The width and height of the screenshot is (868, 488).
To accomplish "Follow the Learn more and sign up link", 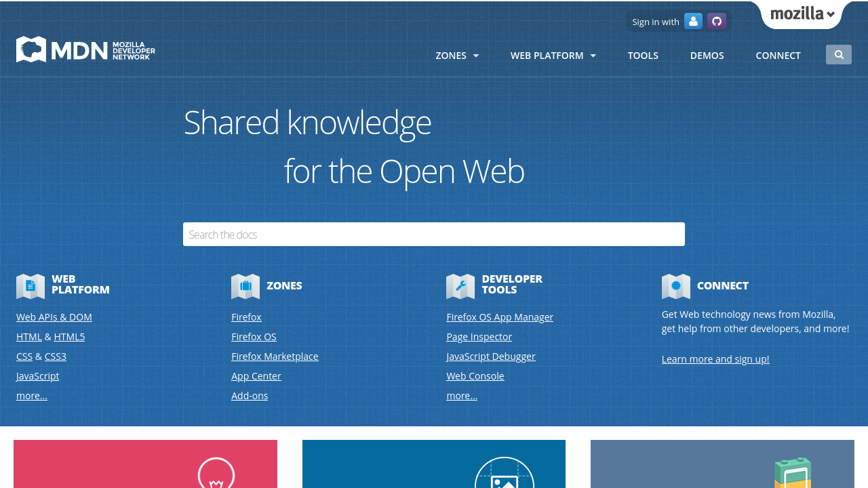I will (x=715, y=359).
